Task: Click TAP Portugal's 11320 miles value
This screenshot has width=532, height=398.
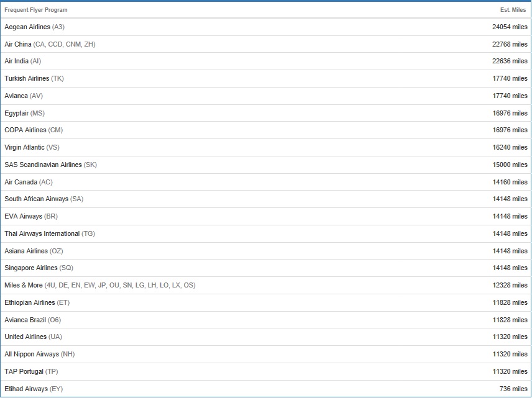Action: point(510,371)
